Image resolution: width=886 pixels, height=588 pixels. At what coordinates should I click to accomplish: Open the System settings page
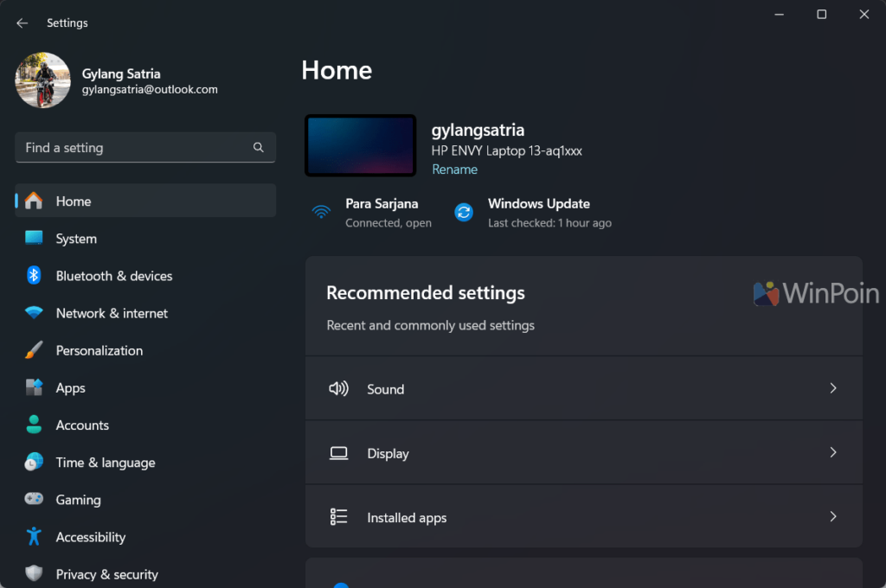(145, 239)
